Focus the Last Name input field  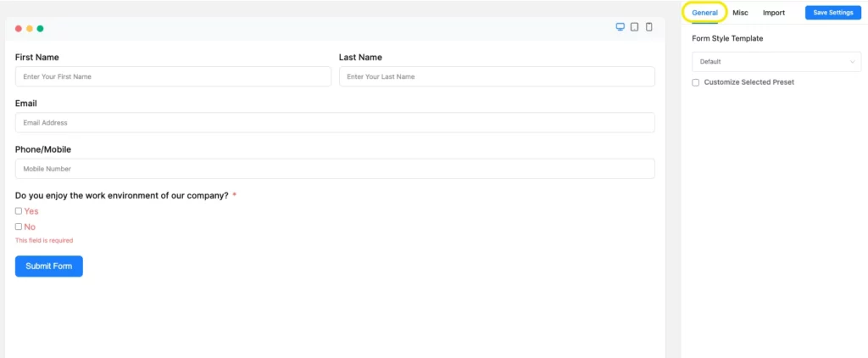[x=497, y=76]
